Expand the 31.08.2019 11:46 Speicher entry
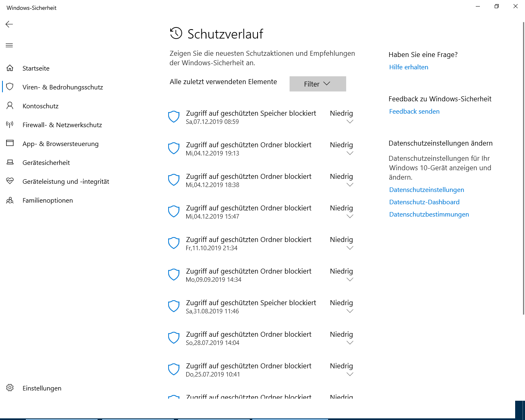Image resolution: width=525 pixels, height=420 pixels. point(350,311)
